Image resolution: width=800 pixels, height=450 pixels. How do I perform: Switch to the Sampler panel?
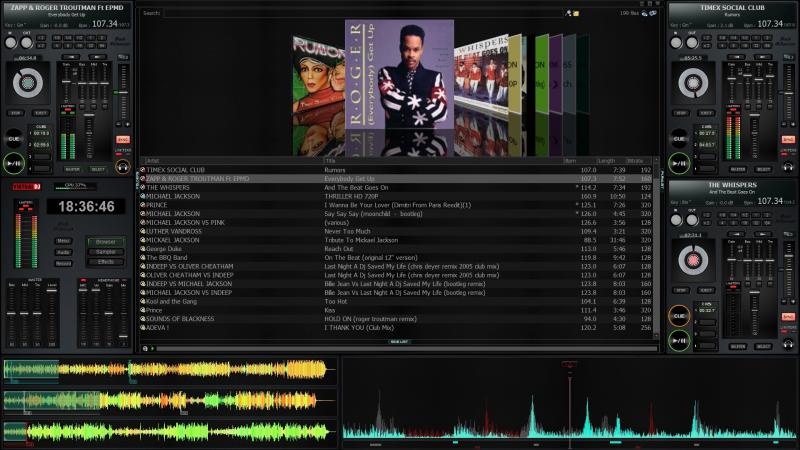click(x=105, y=252)
